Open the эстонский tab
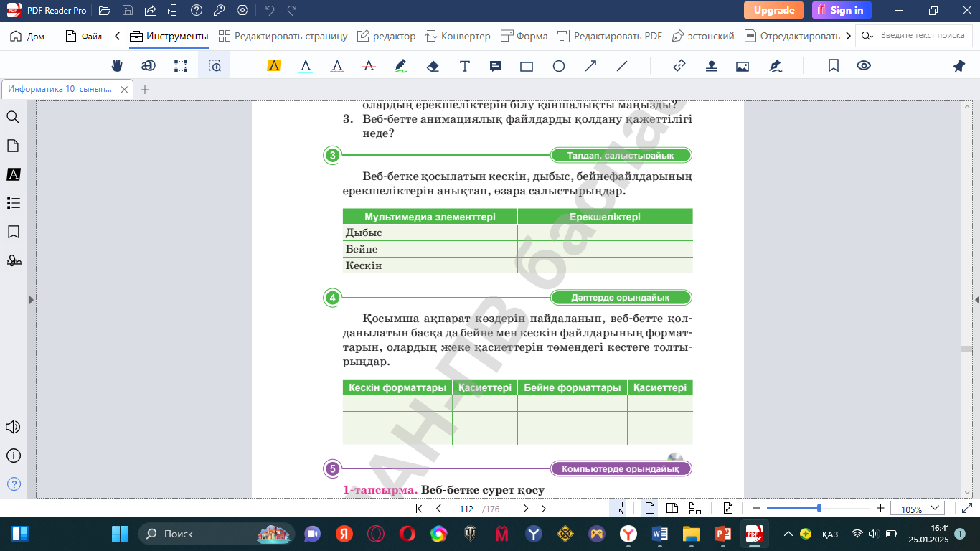 tap(703, 36)
